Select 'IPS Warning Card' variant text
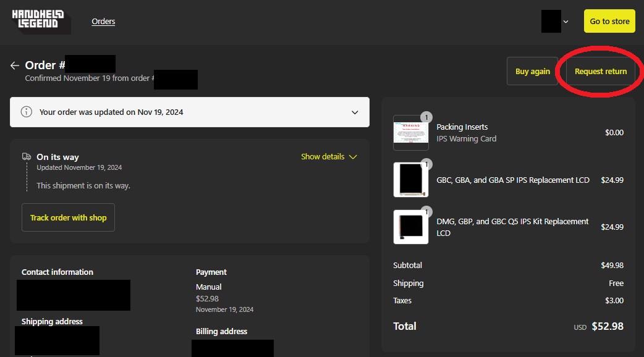 click(466, 139)
